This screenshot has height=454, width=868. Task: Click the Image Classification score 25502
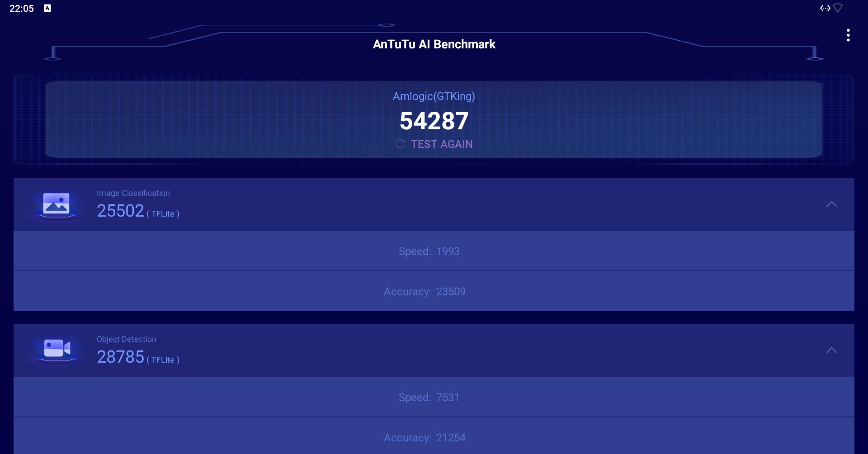click(120, 211)
